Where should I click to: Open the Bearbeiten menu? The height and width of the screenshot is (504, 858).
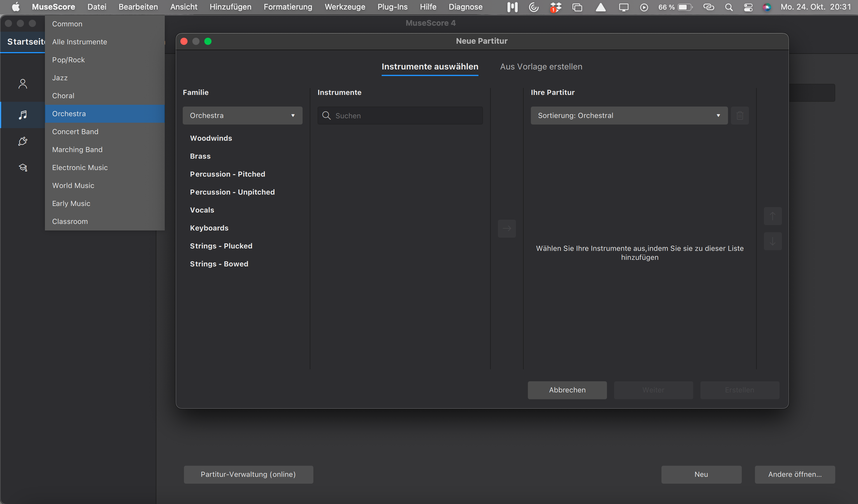[138, 7]
